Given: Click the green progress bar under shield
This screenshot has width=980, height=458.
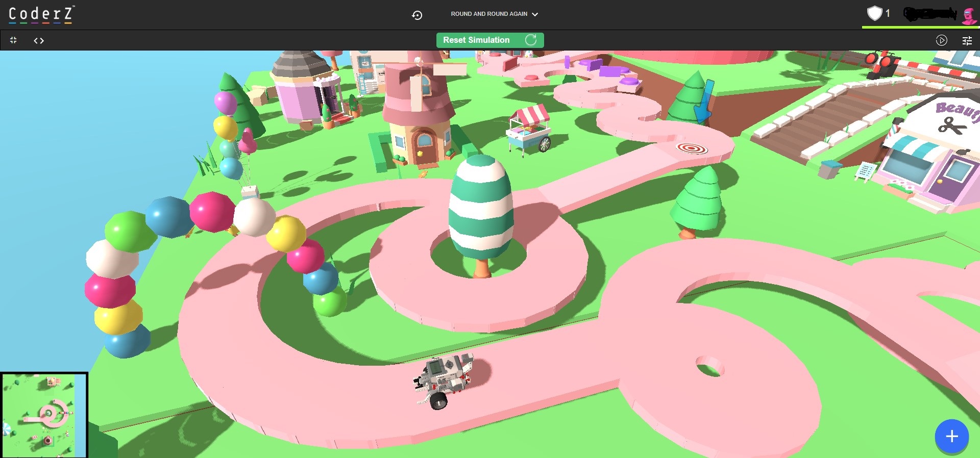Looking at the screenshot, I should (919, 27).
